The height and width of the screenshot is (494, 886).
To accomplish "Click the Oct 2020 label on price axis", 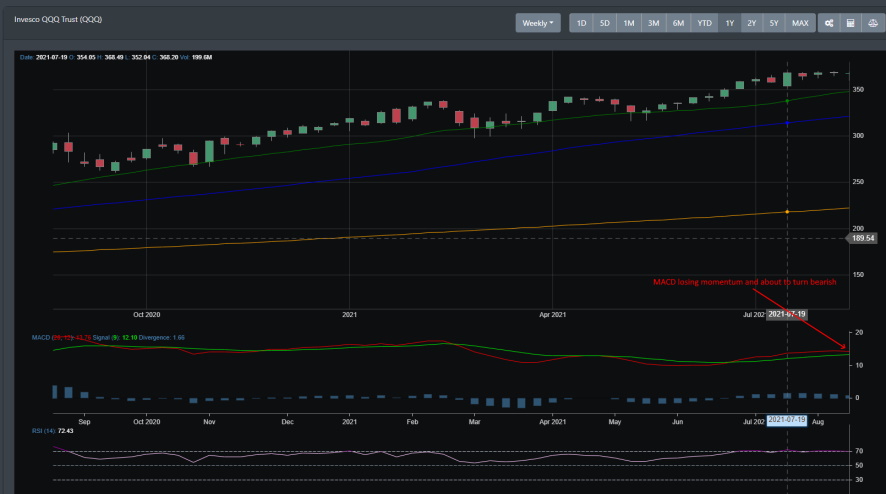I will 146,314.
